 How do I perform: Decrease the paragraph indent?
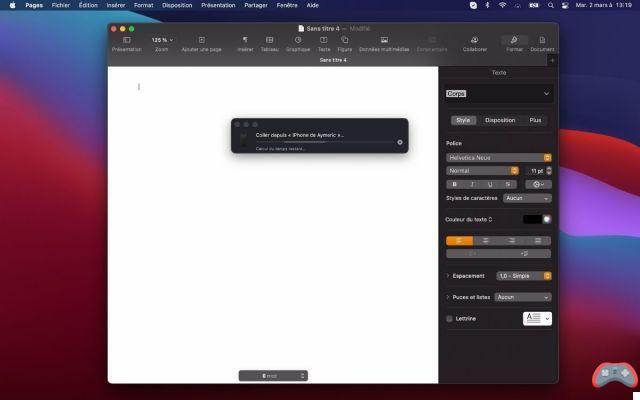tap(472, 254)
